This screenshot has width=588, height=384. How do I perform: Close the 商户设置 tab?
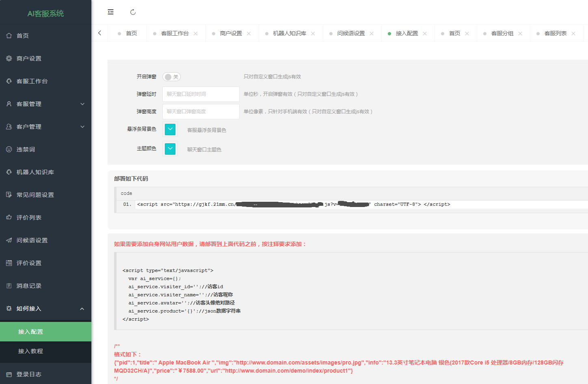click(x=249, y=34)
